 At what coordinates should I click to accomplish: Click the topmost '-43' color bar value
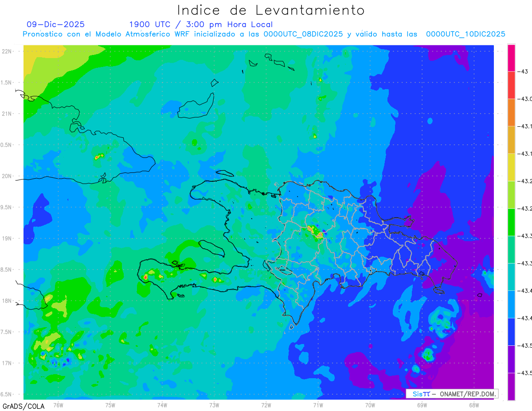523,71
